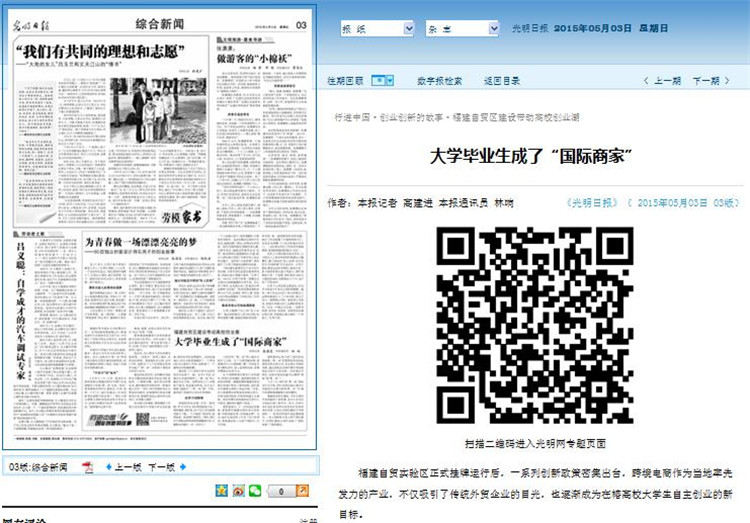This screenshot has height=523, width=750.
Task: Click the QR code image for 光明网专题
Action: coord(535,325)
